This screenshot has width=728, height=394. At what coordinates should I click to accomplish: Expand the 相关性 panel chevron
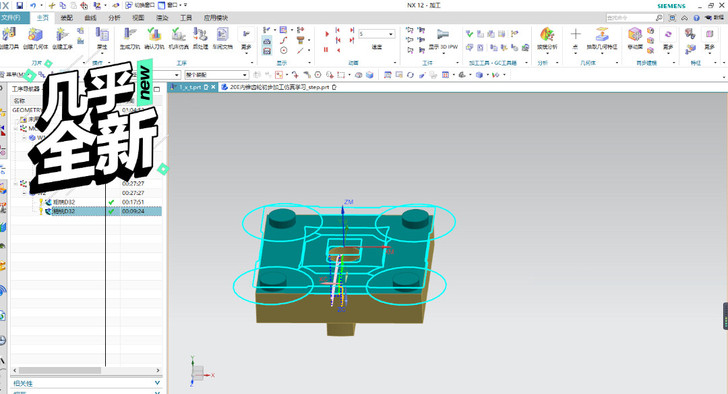[x=157, y=383]
